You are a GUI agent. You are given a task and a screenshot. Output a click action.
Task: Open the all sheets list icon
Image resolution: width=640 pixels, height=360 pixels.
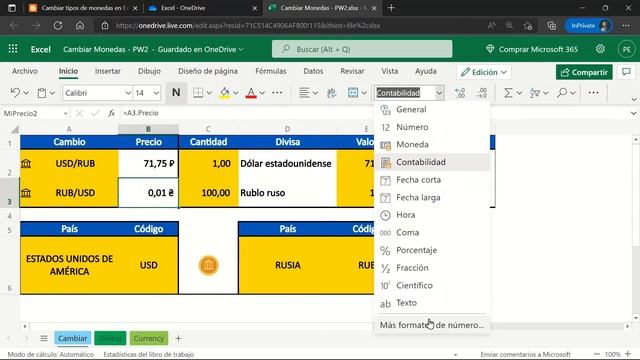(44, 338)
